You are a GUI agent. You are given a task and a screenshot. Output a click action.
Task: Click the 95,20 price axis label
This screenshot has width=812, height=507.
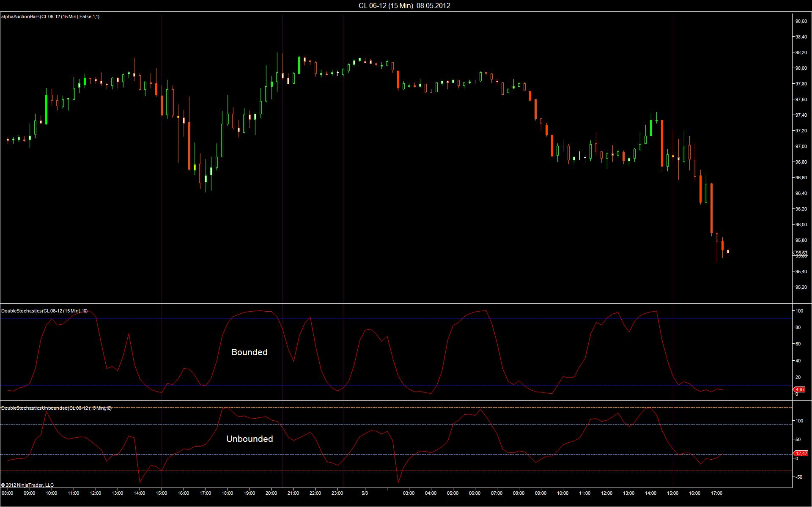[x=801, y=287]
